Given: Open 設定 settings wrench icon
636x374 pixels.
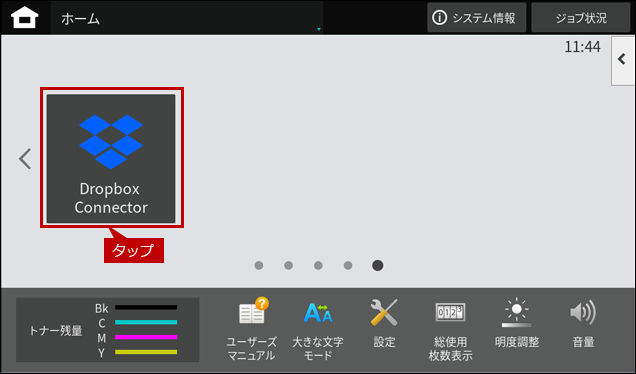Looking at the screenshot, I should 384,323.
